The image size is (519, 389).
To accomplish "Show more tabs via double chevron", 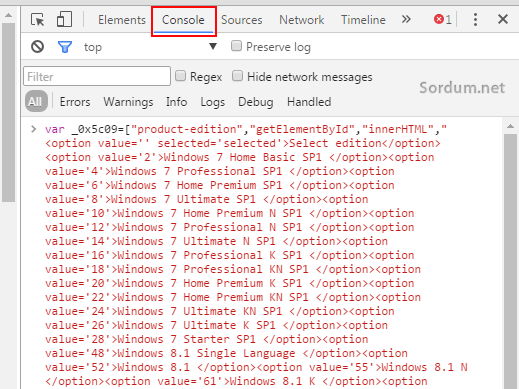I will 406,19.
